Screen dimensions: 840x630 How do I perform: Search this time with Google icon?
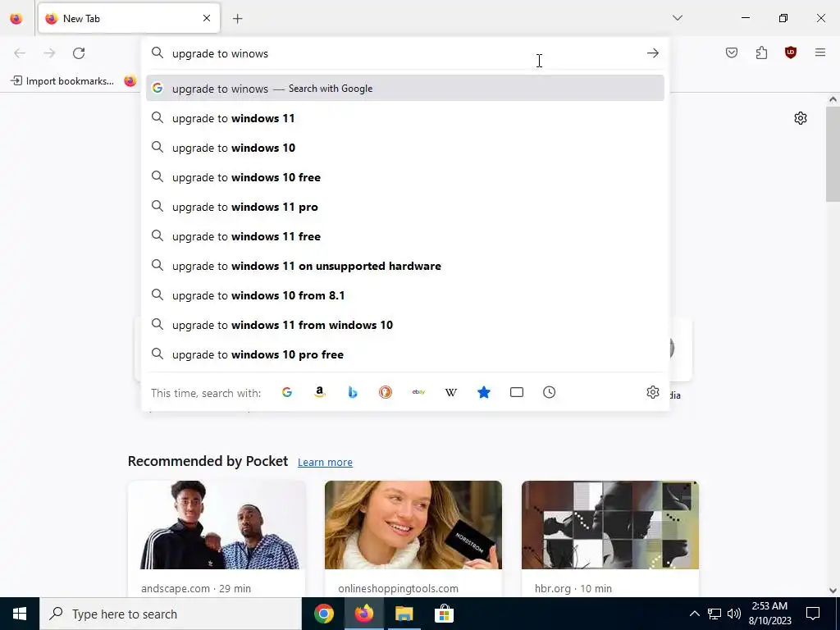(287, 393)
